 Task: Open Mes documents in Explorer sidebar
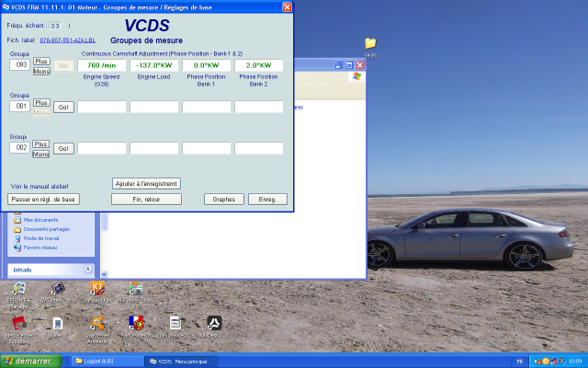point(40,220)
